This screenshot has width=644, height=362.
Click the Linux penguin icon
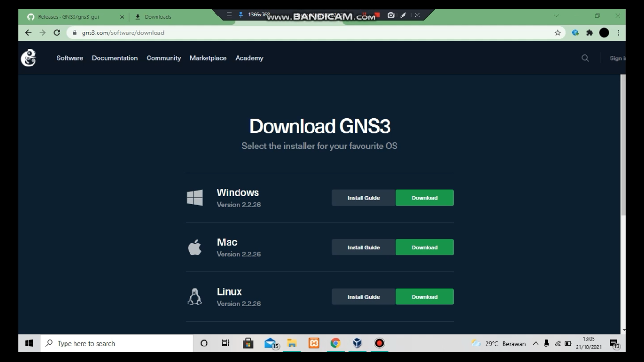coord(196,296)
